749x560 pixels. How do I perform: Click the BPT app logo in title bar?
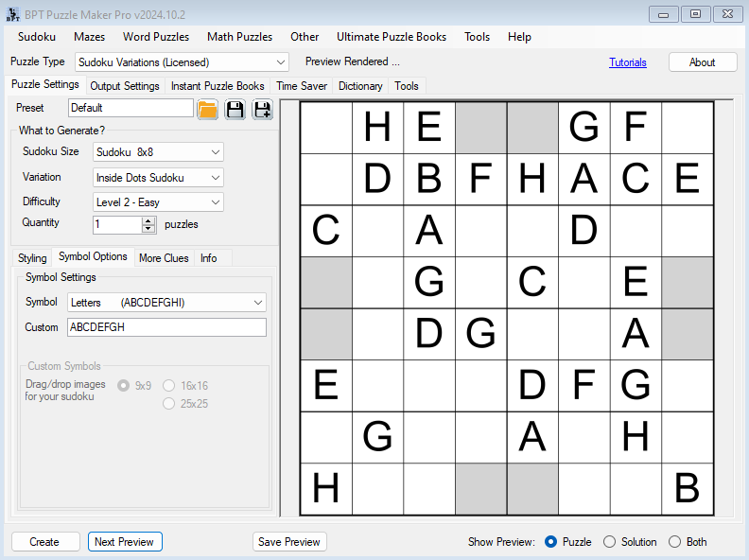coord(12,13)
